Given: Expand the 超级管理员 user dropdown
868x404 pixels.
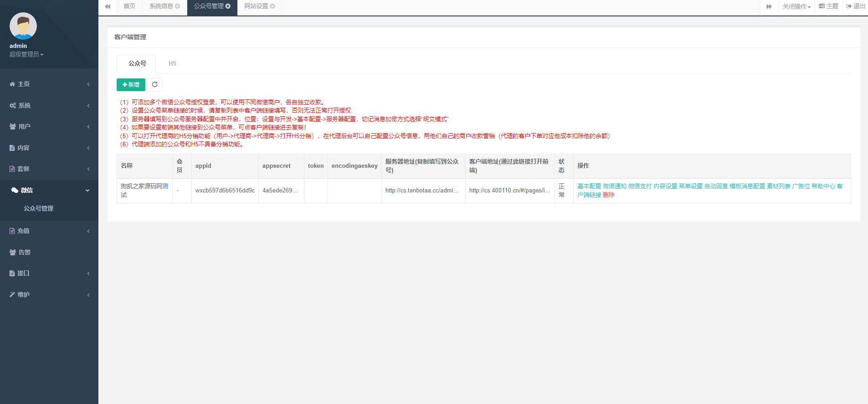Looking at the screenshot, I should 26,54.
